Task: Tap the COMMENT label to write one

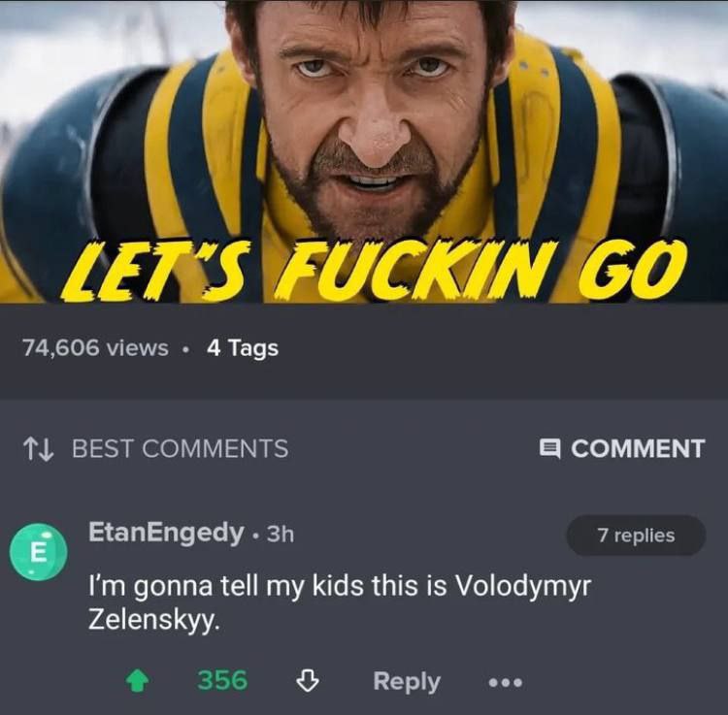Action: [638, 448]
